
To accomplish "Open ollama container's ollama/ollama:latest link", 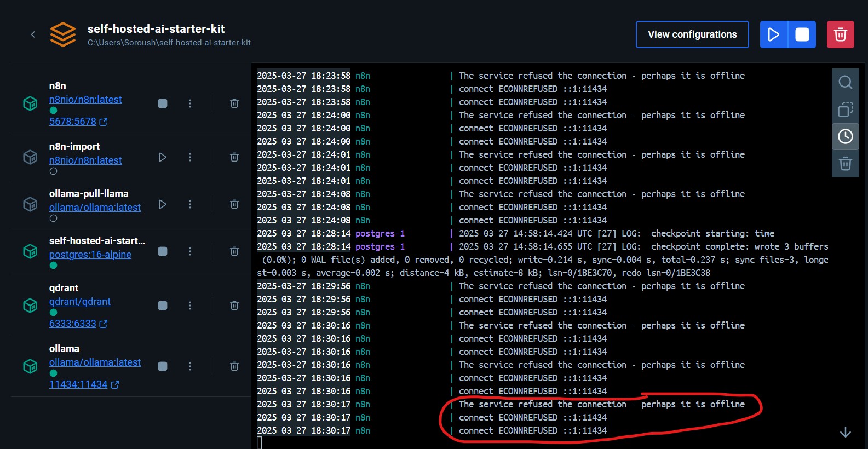I will point(95,362).
